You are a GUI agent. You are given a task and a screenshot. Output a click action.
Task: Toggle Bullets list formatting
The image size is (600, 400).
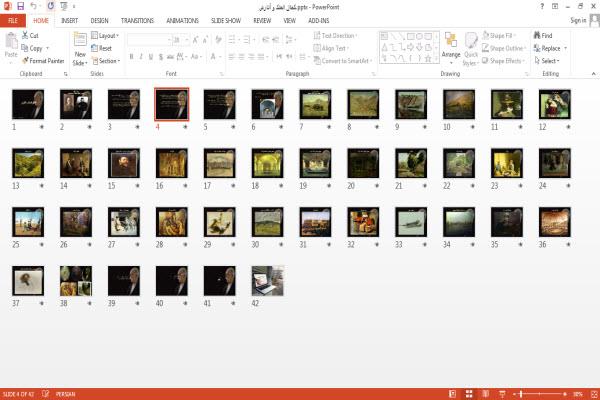[233, 40]
